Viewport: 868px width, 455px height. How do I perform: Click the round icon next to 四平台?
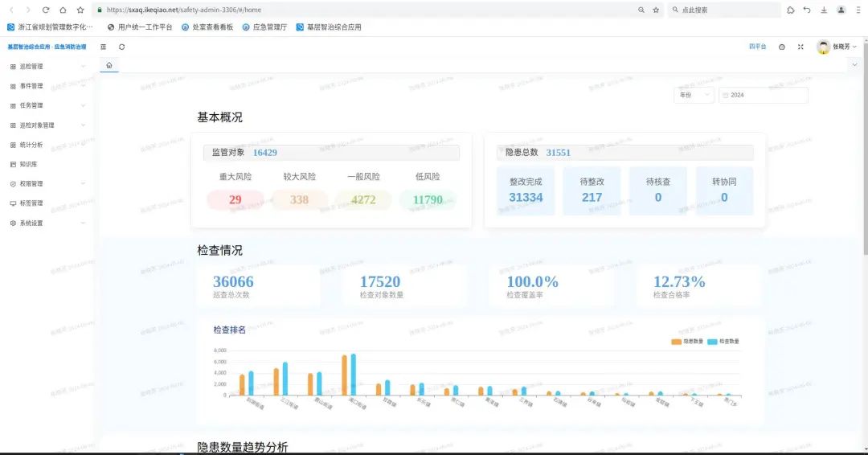(x=782, y=47)
